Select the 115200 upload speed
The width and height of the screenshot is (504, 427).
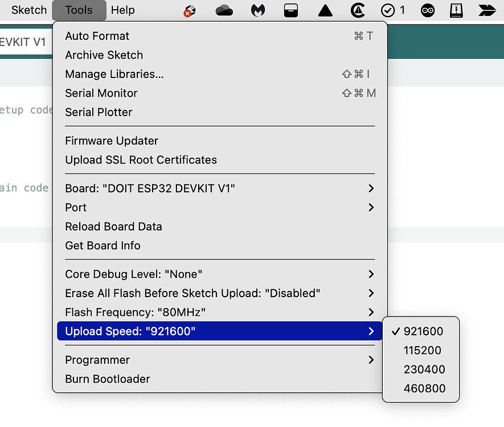tap(422, 350)
